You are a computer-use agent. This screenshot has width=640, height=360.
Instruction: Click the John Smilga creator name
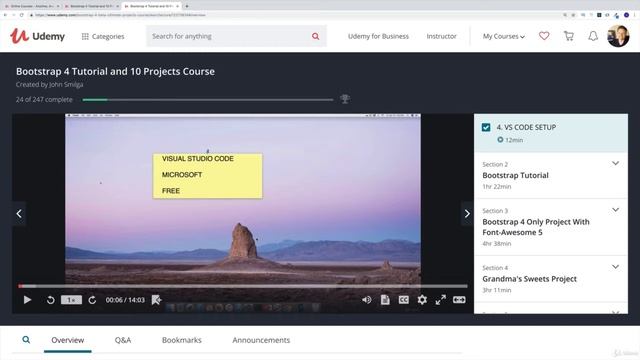(66, 84)
